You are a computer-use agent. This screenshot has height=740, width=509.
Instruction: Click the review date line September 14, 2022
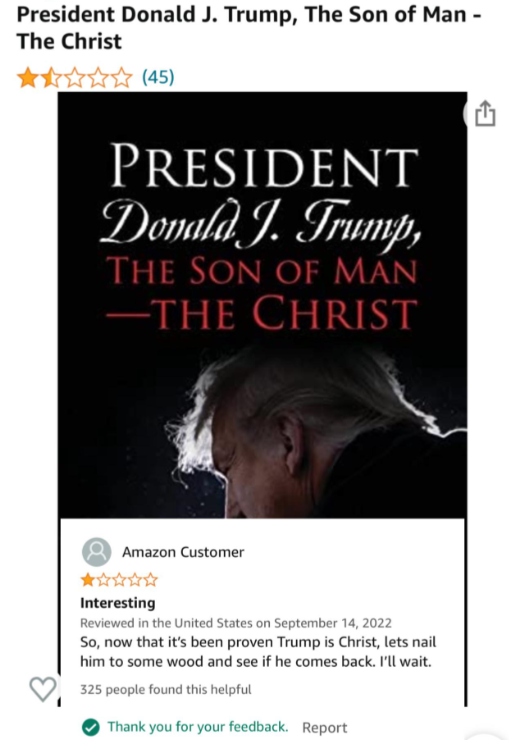(x=236, y=623)
